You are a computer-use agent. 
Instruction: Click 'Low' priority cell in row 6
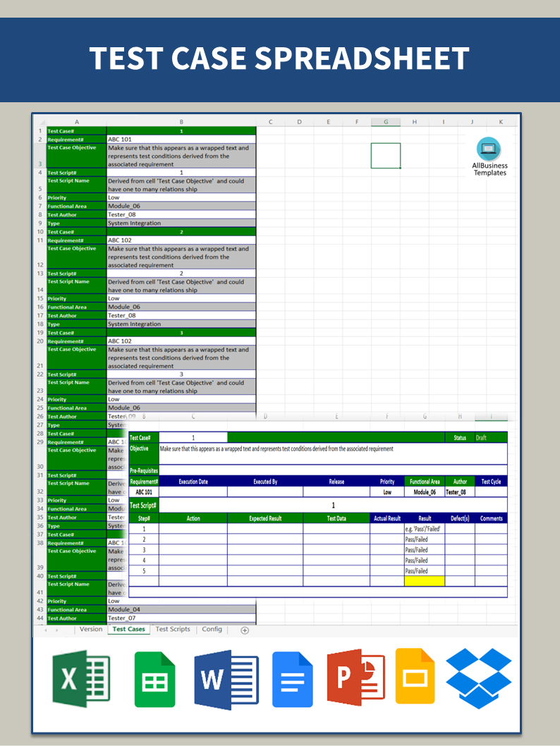[181, 197]
